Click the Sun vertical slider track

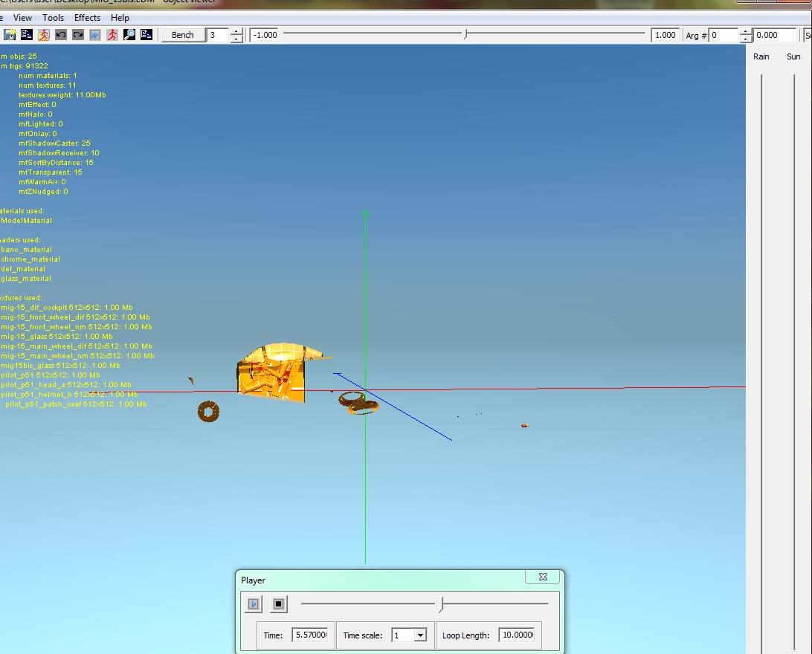pyautogui.click(x=794, y=362)
